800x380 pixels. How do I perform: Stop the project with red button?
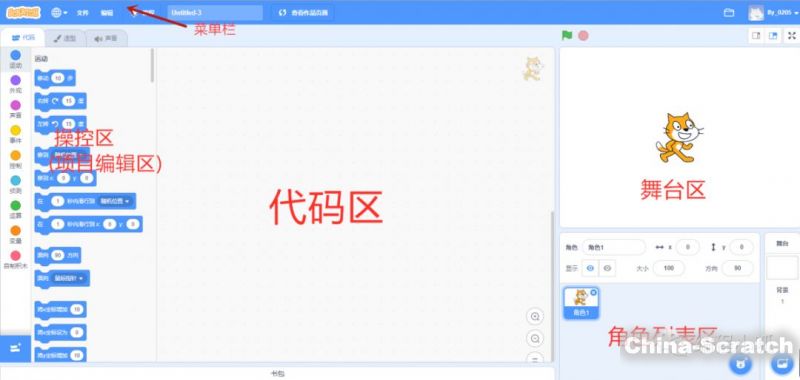(x=583, y=36)
